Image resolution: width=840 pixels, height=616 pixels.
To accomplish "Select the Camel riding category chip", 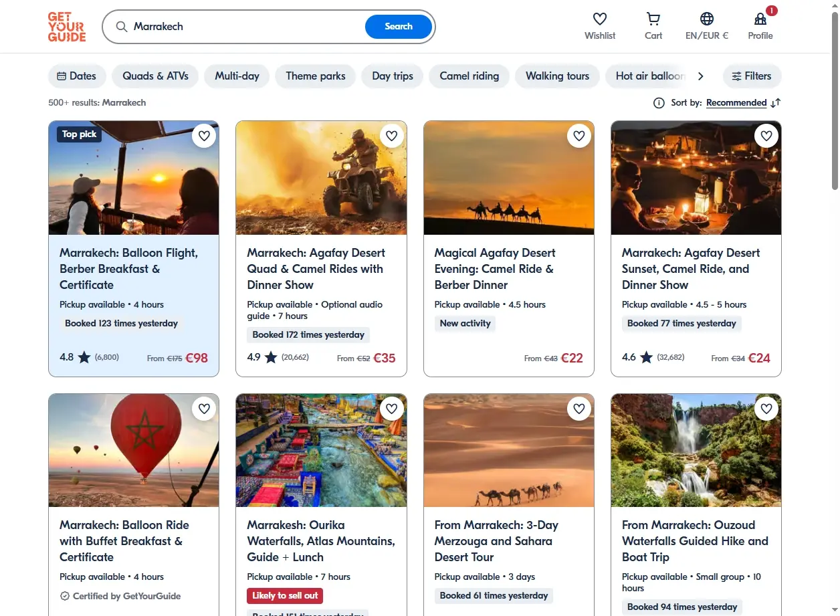I will pos(469,76).
